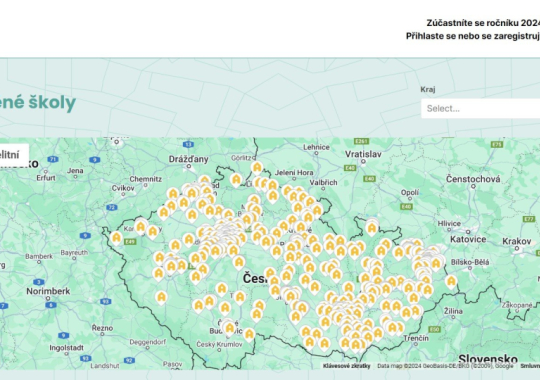The width and height of the screenshot is (540, 380).
Task: Click the E49 road shield
Action: 130,242
